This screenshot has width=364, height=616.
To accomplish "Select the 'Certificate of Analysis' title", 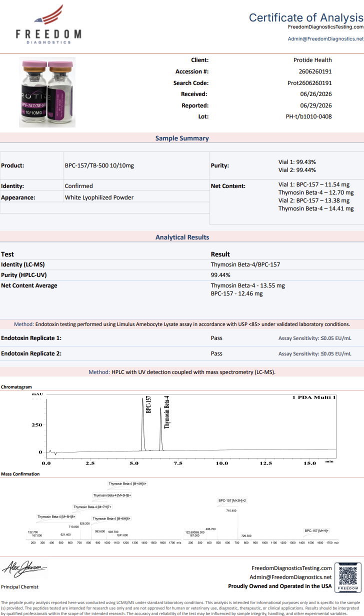I will [x=306, y=17].
